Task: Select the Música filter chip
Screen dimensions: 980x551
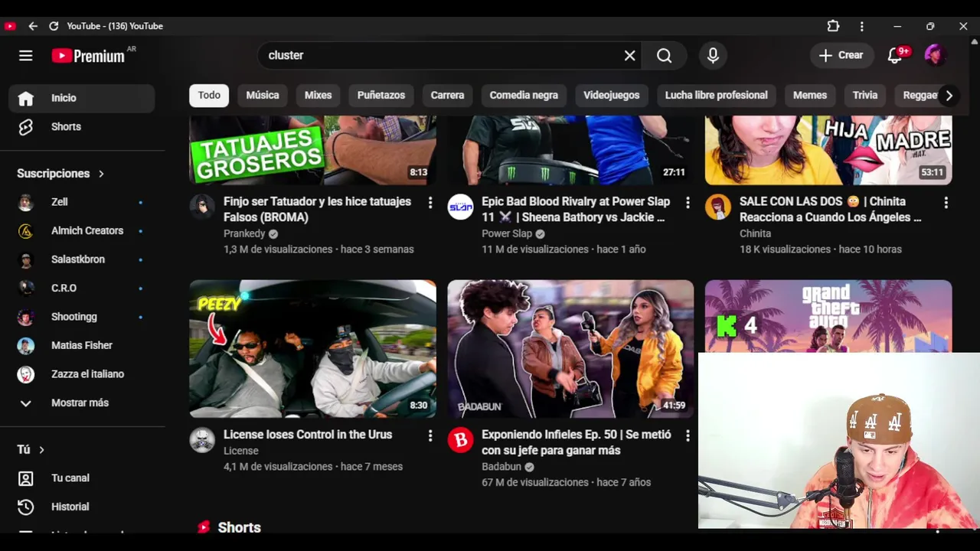Action: (x=263, y=95)
